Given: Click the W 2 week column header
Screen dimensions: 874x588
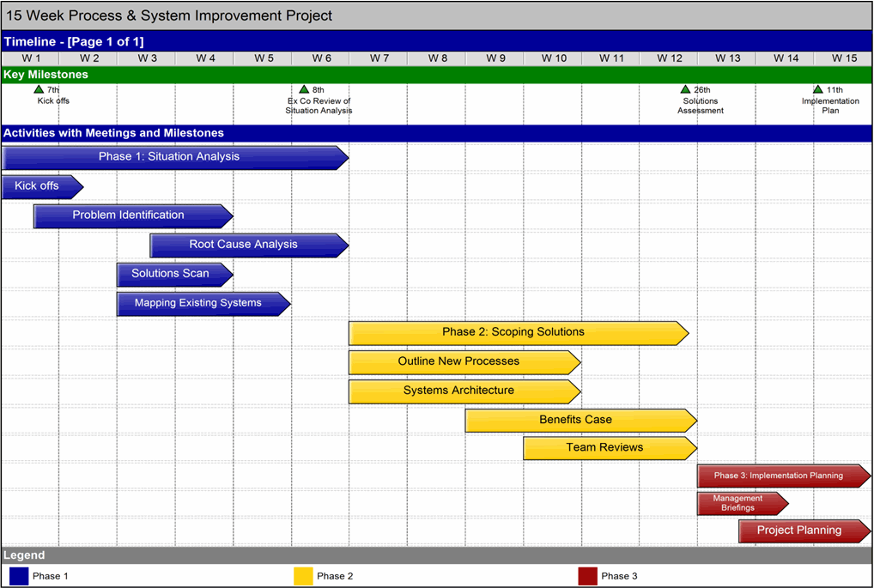Looking at the screenshot, I should point(88,58).
